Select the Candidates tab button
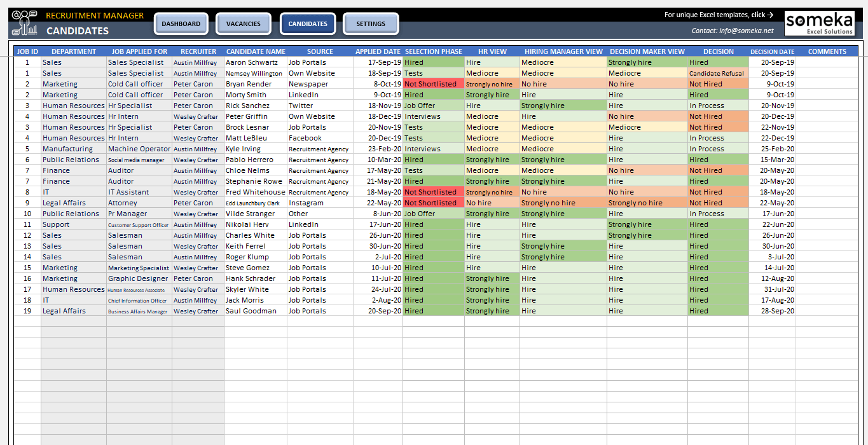 pos(307,23)
